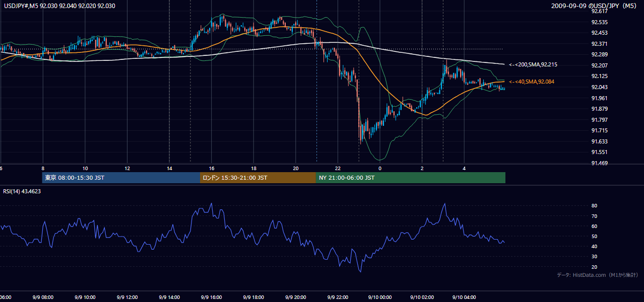Click hour tick 16 under price chart
The width and height of the screenshot is (644, 302).
(x=212, y=168)
